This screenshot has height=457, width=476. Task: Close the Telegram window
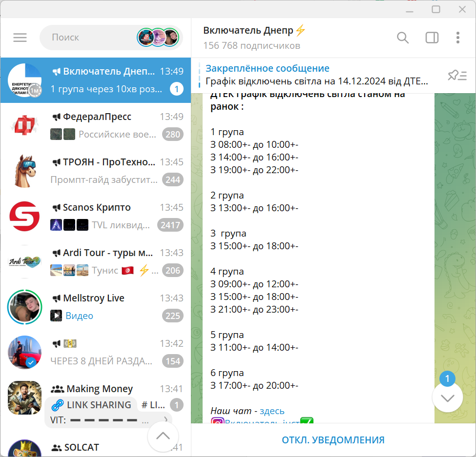tap(462, 10)
